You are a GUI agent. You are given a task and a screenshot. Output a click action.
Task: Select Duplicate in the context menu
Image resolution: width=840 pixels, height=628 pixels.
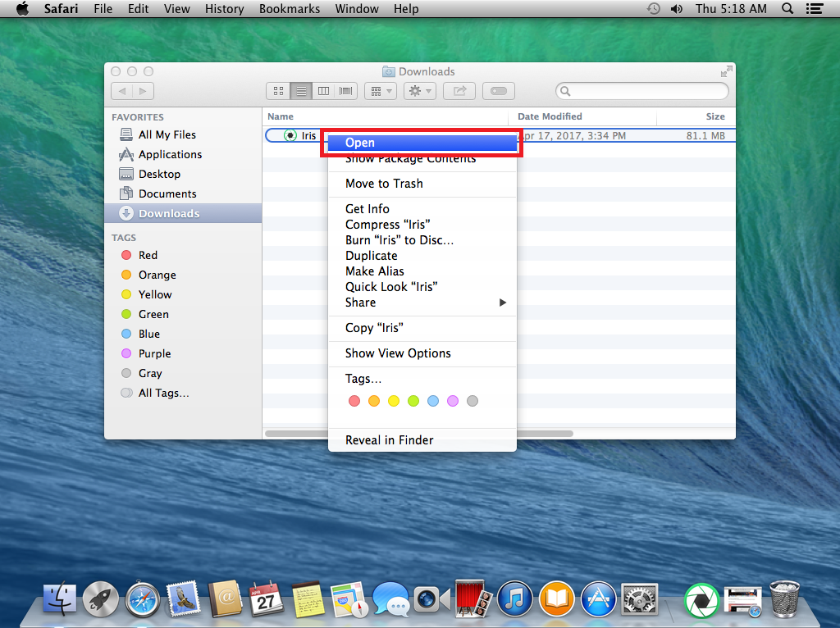pos(422,256)
